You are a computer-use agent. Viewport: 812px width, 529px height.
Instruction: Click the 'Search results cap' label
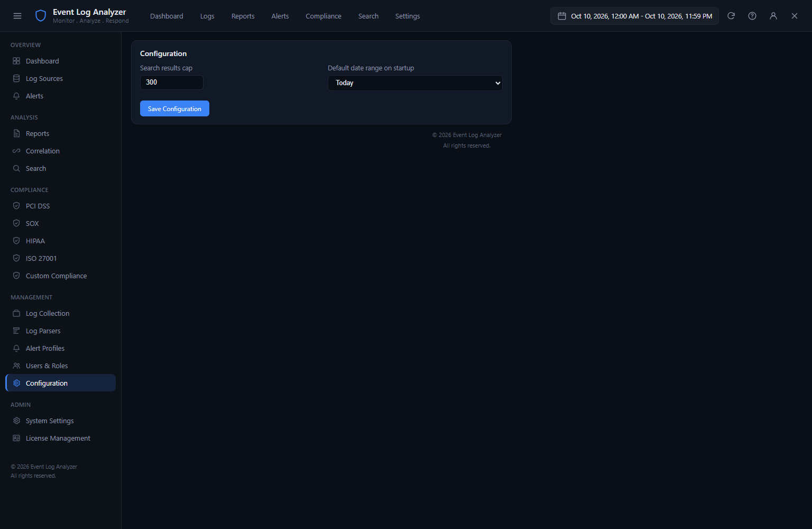[x=166, y=68]
